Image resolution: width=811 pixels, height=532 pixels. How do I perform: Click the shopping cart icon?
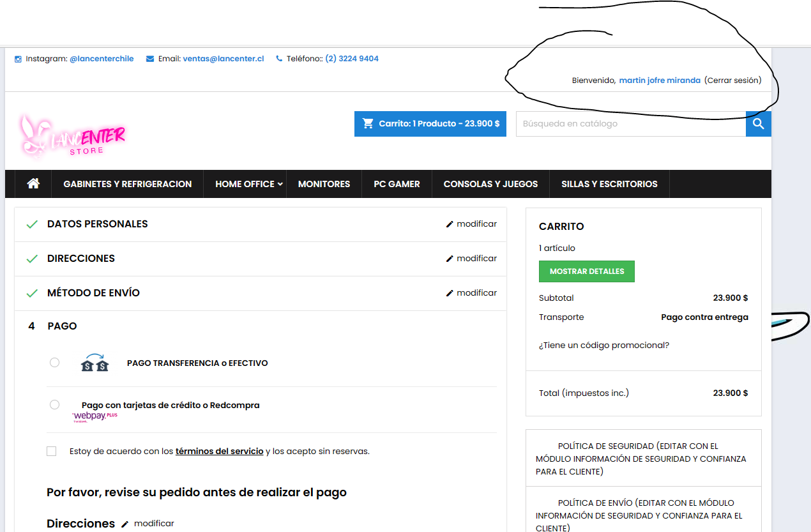pyautogui.click(x=368, y=123)
